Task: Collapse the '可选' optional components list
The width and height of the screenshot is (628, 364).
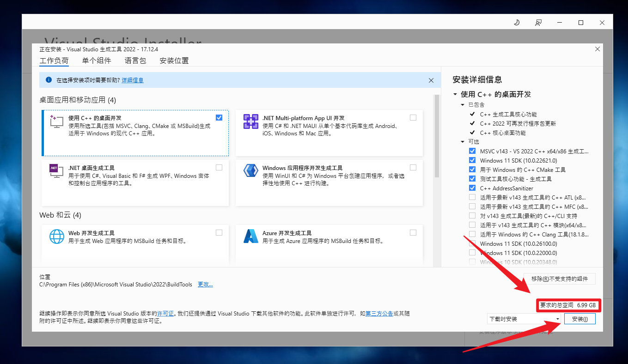Action: pos(463,142)
